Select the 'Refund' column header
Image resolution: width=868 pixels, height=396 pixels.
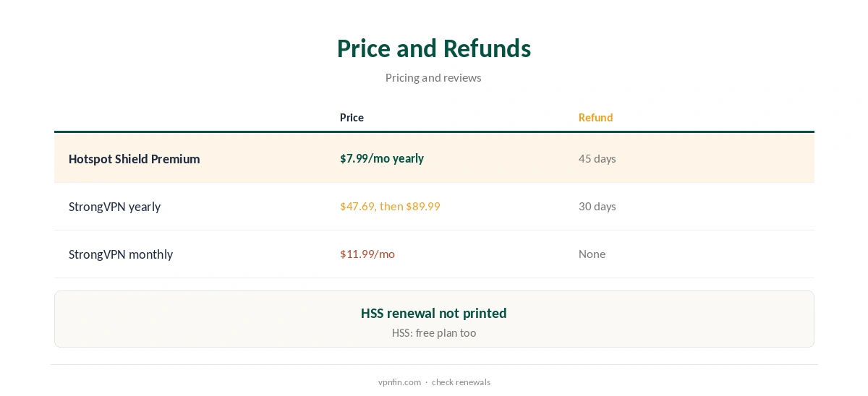point(595,118)
